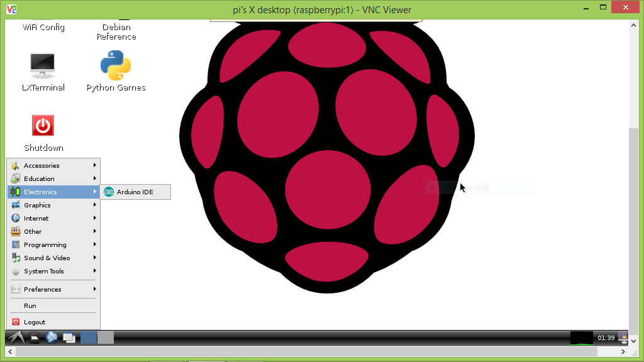Viewport: 644px width, 362px height.
Task: Open the WiFi Config desktop shortcut
Action: click(x=43, y=26)
